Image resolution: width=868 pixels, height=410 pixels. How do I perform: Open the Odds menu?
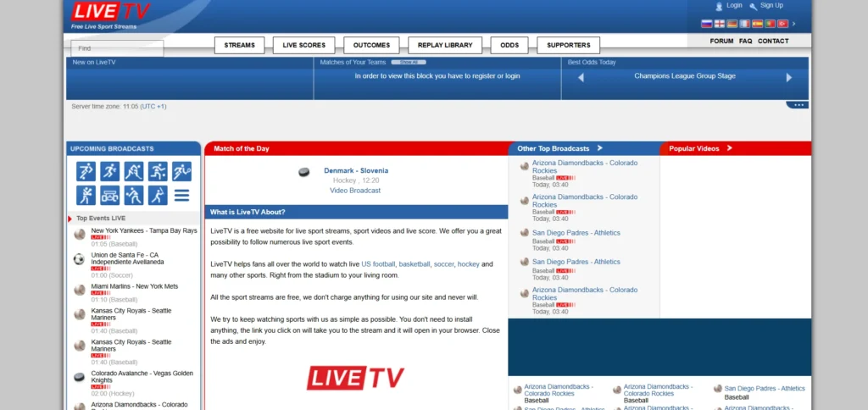point(509,46)
